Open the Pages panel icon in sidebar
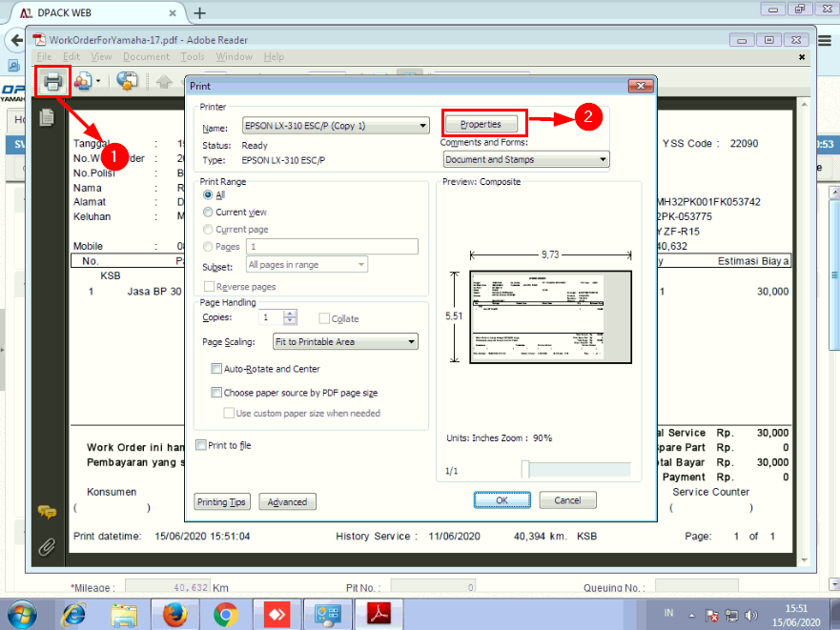This screenshot has width=840, height=630. point(47,117)
